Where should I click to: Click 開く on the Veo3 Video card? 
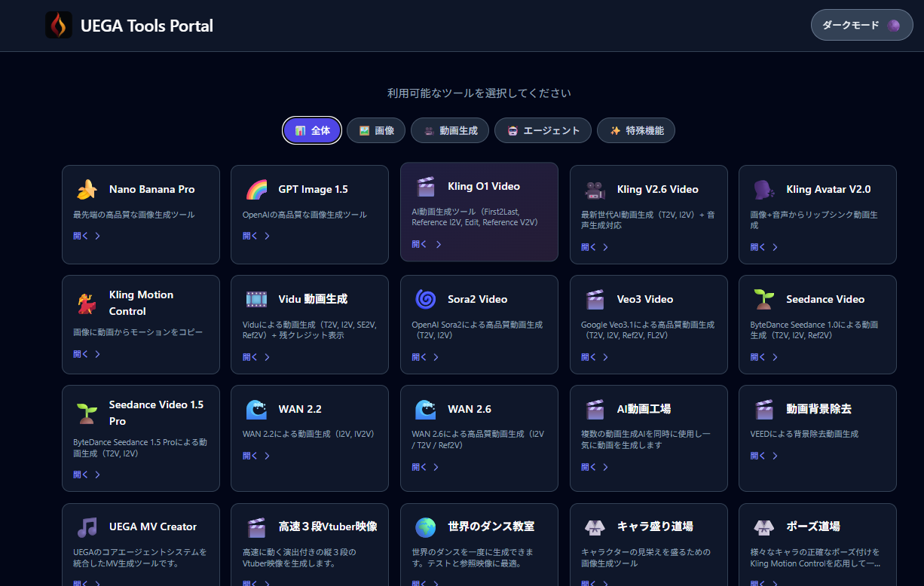coord(595,357)
